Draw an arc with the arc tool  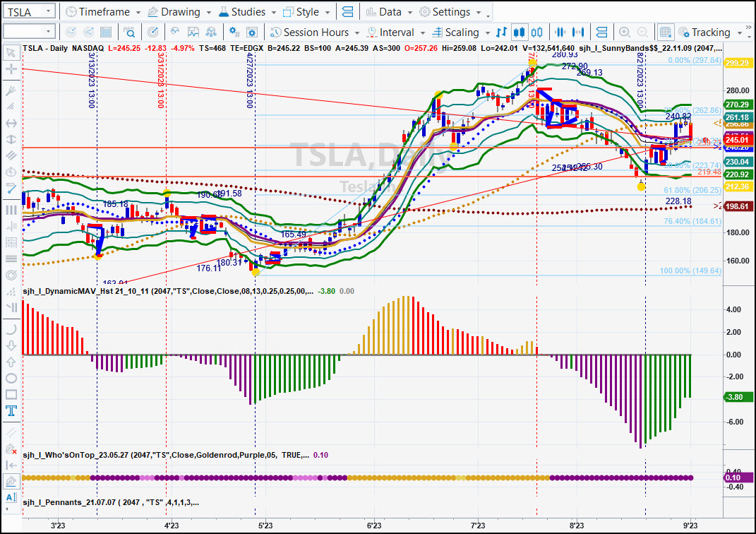(x=11, y=329)
